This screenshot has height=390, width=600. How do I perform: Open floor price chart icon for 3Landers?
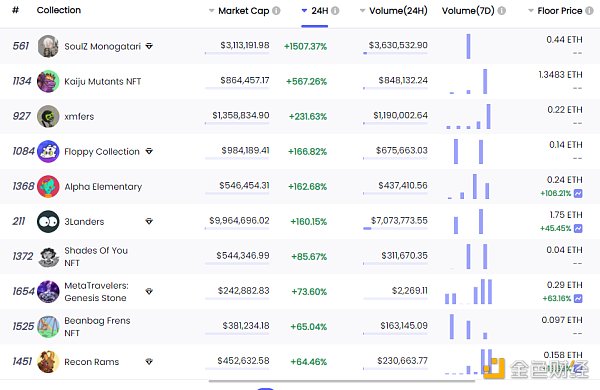tap(578, 228)
